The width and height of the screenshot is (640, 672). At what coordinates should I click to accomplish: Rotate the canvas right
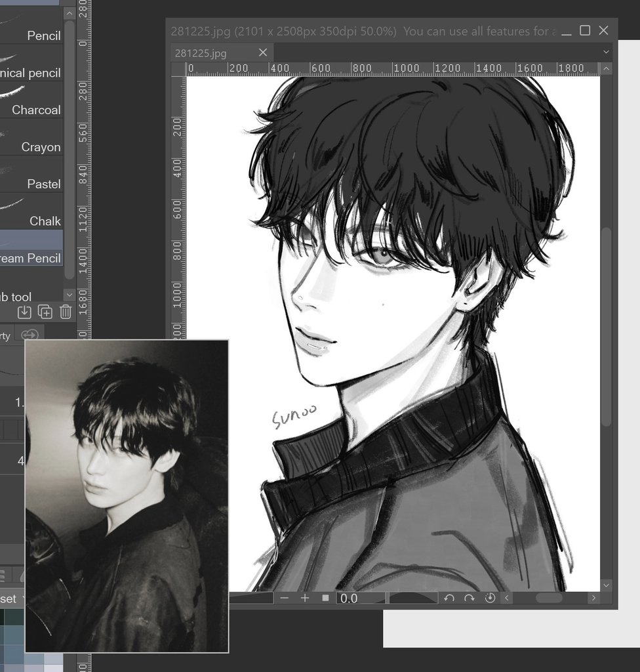pyautogui.click(x=470, y=598)
